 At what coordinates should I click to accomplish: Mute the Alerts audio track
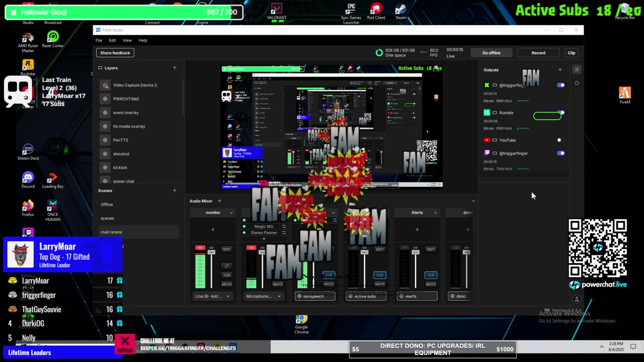431,285
